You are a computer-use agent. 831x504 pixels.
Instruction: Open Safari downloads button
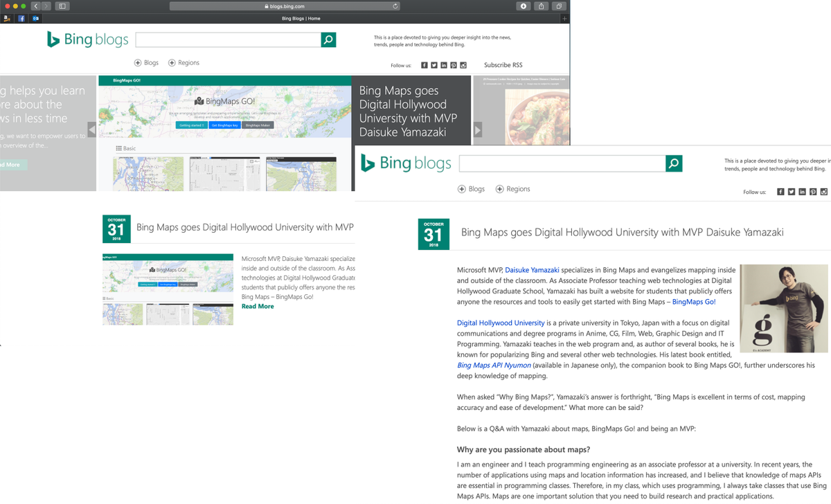(523, 6)
